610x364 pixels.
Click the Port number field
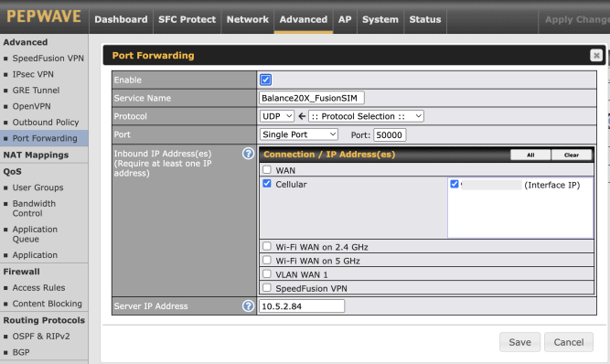(390, 135)
